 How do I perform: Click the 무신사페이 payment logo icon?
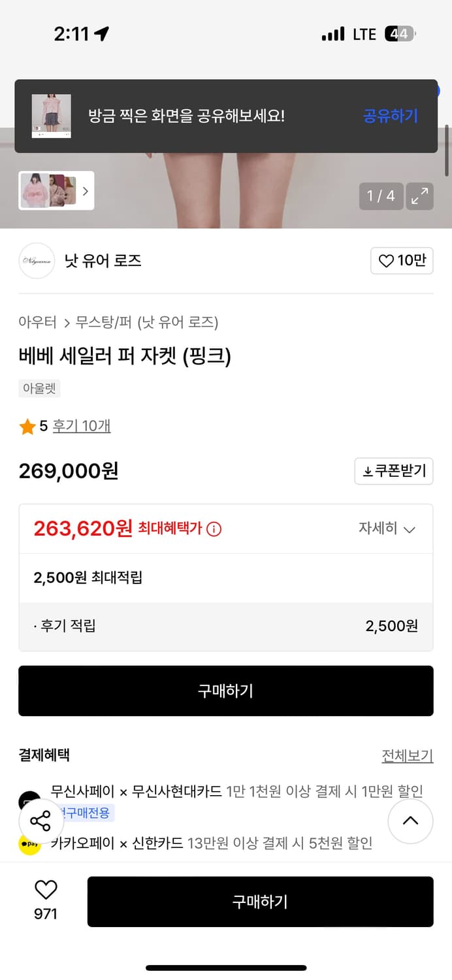point(28,798)
